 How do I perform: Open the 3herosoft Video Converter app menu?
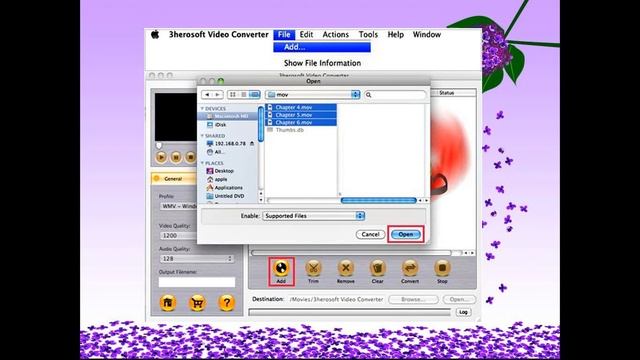point(219,35)
